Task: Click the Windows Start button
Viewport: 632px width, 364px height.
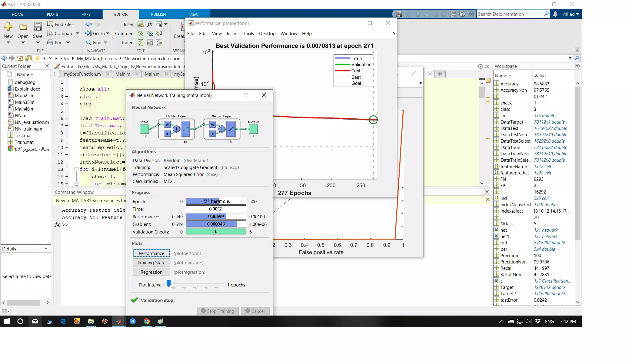Action: (x=7, y=321)
